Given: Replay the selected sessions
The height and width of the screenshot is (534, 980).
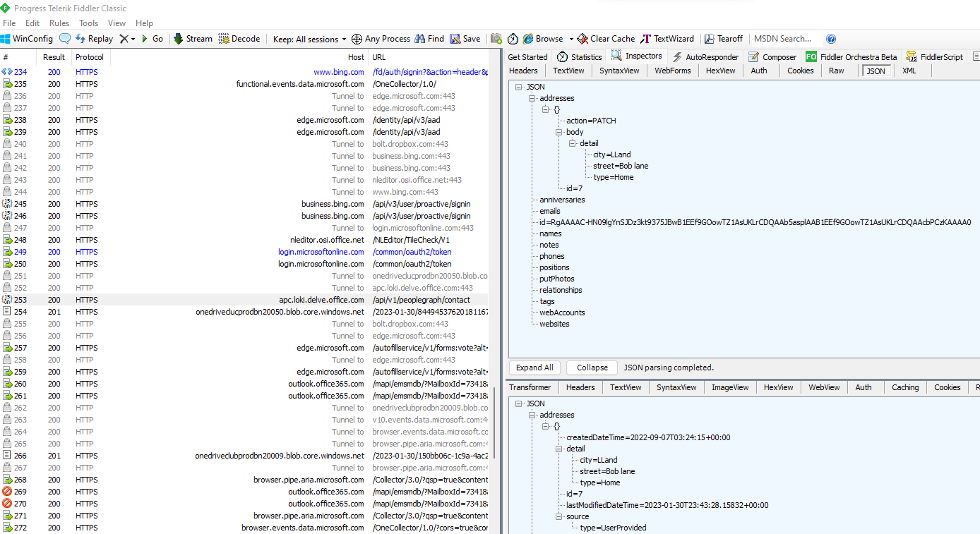Looking at the screenshot, I should coord(94,39).
